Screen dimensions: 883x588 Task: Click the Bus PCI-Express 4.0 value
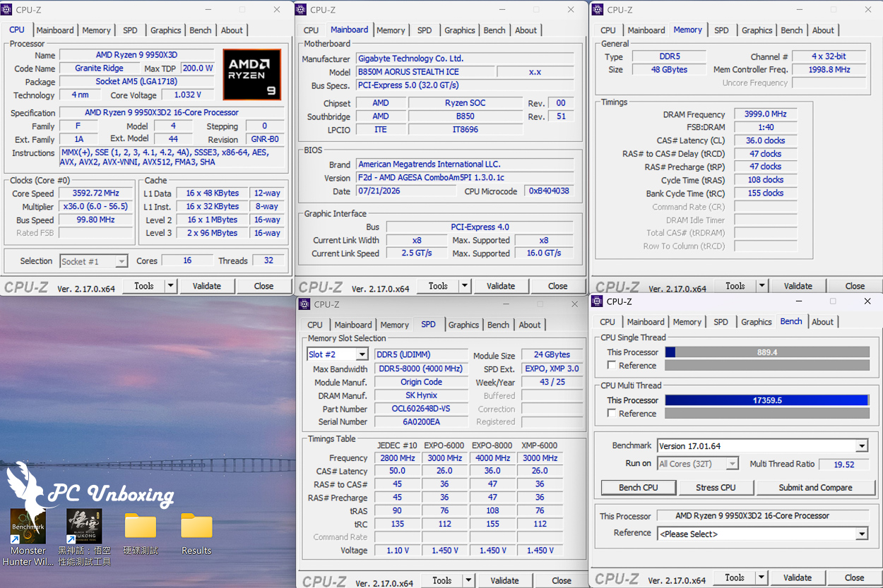[480, 227]
